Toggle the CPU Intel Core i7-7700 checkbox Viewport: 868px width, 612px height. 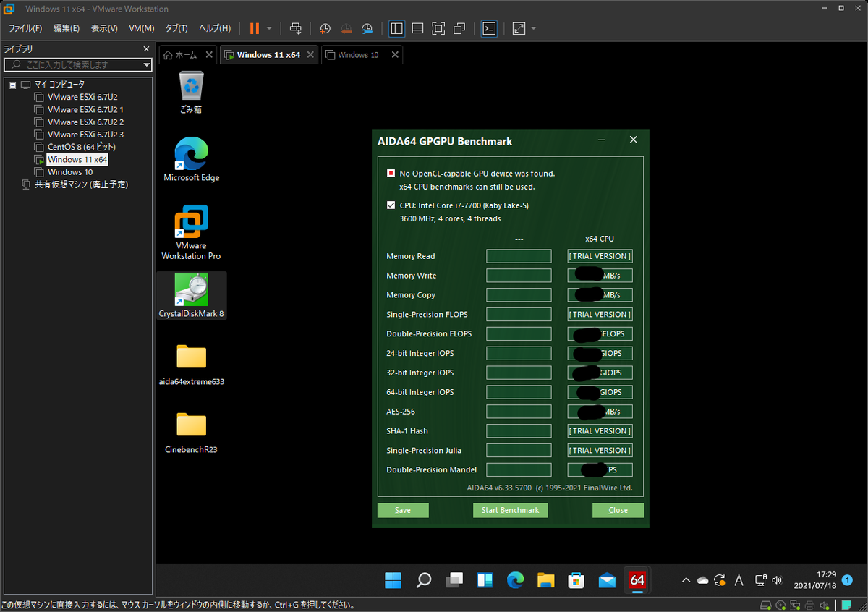391,205
